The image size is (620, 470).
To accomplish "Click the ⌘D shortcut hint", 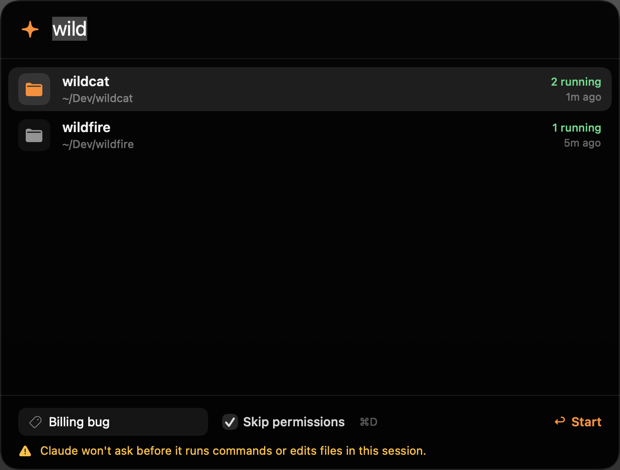I will click(x=368, y=422).
